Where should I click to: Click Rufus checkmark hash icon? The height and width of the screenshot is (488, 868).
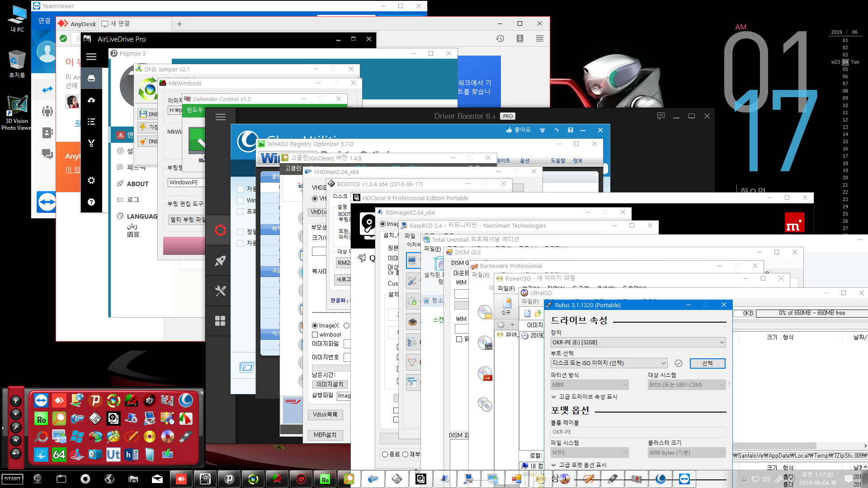678,363
